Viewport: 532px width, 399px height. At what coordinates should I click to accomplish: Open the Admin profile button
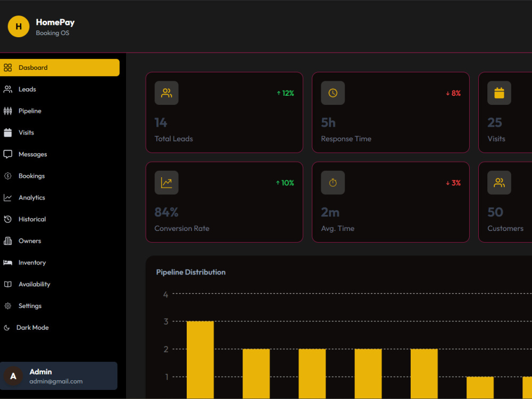(59, 376)
